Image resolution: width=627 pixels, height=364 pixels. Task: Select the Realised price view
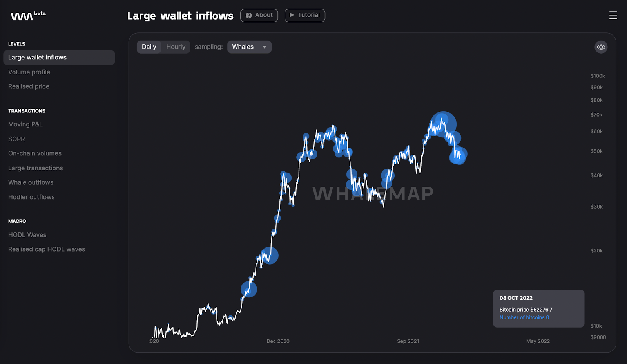(x=29, y=86)
